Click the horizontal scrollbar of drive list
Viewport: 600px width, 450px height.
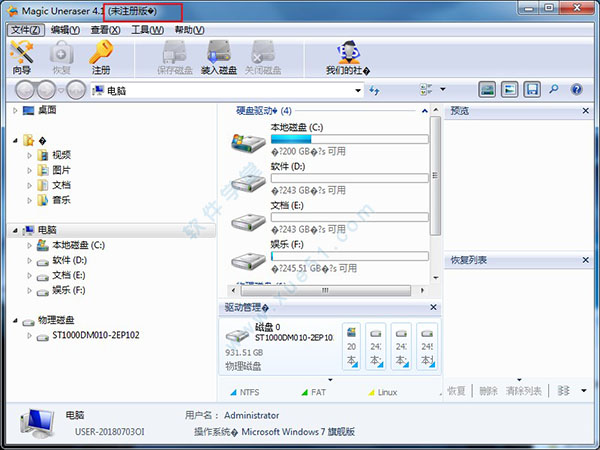coord(326,290)
